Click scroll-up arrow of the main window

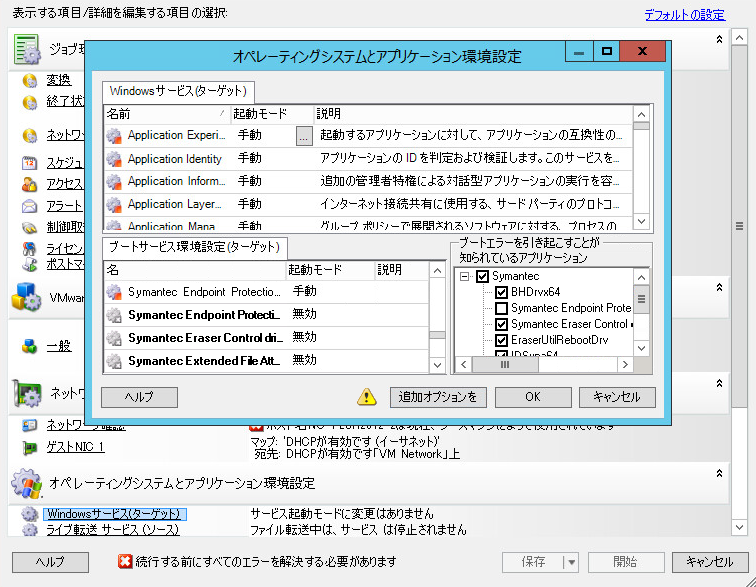pyautogui.click(x=739, y=37)
